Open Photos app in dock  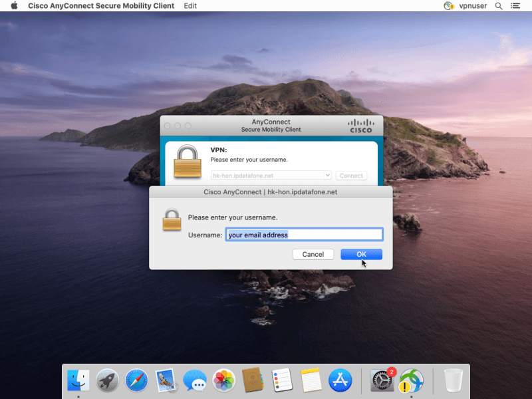[x=223, y=380]
